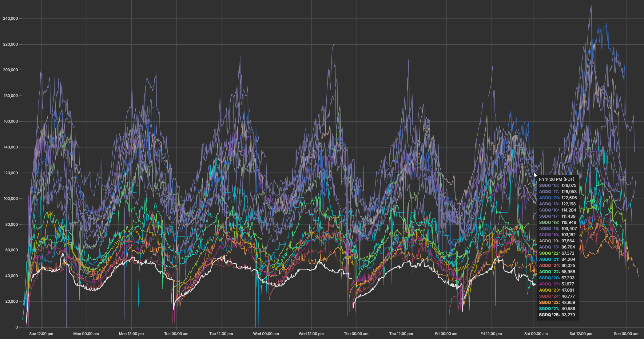Viewport: 644px width, 339px height.
Task: Pick the '180,000' y-axis tick label
Action: pos(10,96)
